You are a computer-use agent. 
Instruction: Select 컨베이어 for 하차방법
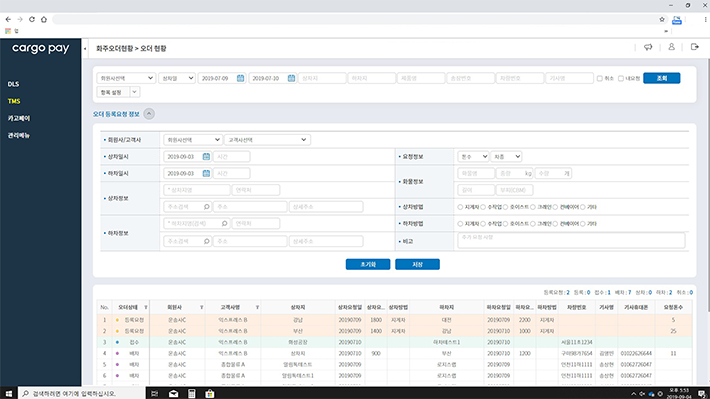555,224
